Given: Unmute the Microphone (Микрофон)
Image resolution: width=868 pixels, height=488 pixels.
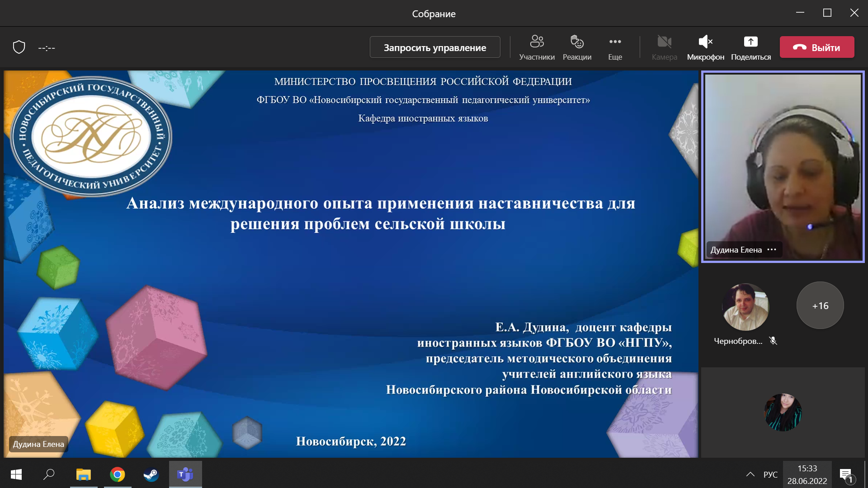Looking at the screenshot, I should point(705,47).
